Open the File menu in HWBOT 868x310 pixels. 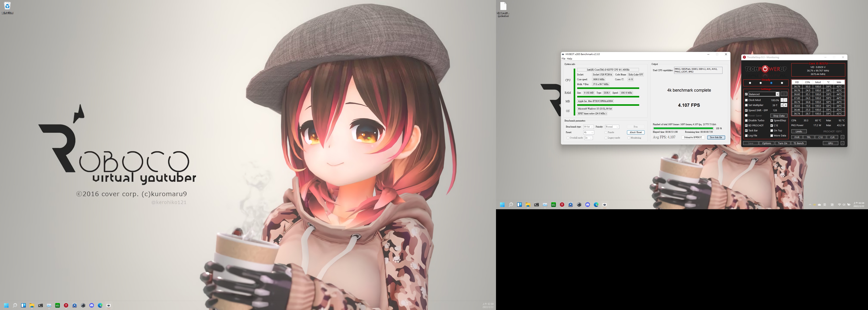click(563, 59)
